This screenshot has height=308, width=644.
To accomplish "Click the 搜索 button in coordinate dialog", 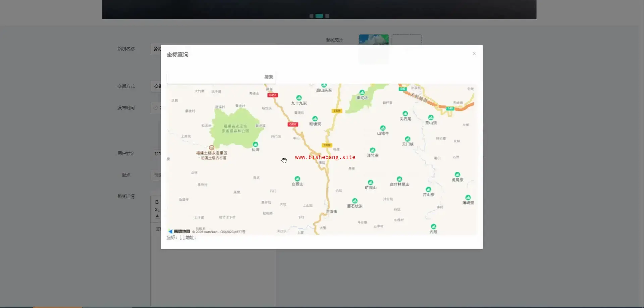I will click(268, 77).
